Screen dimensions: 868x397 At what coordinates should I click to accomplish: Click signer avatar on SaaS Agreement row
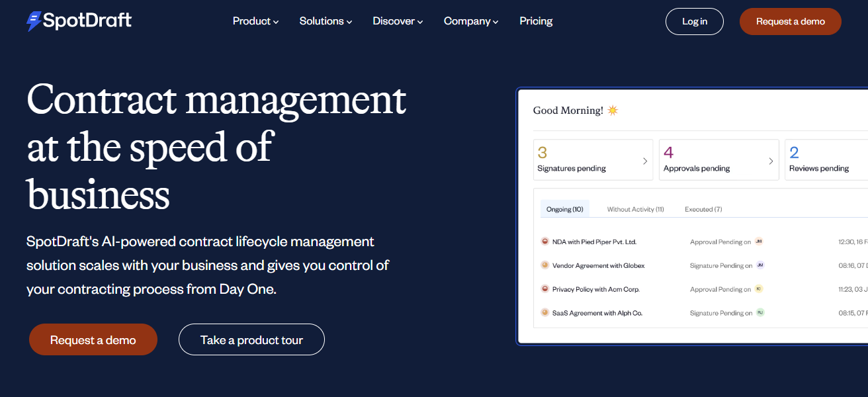(760, 312)
